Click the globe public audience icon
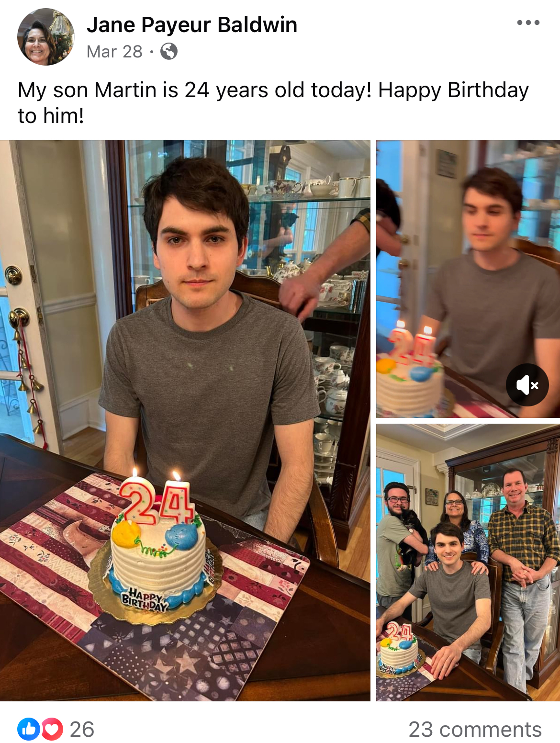 click(x=168, y=51)
